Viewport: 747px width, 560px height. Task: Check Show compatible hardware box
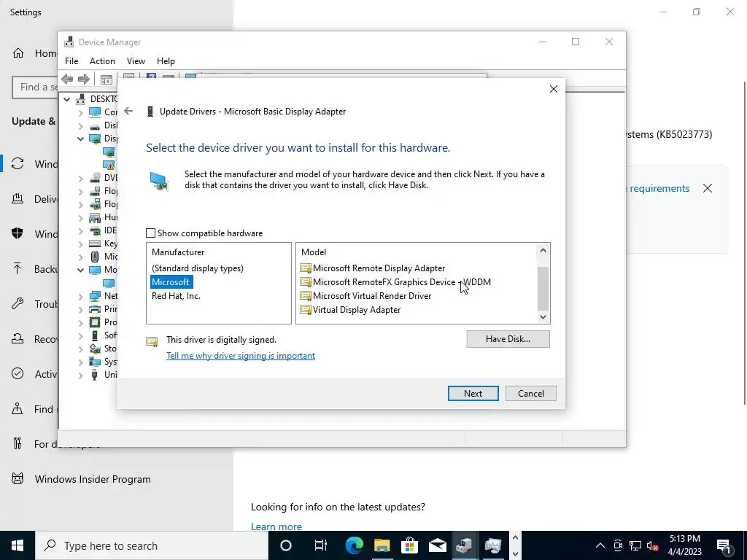[x=150, y=233]
